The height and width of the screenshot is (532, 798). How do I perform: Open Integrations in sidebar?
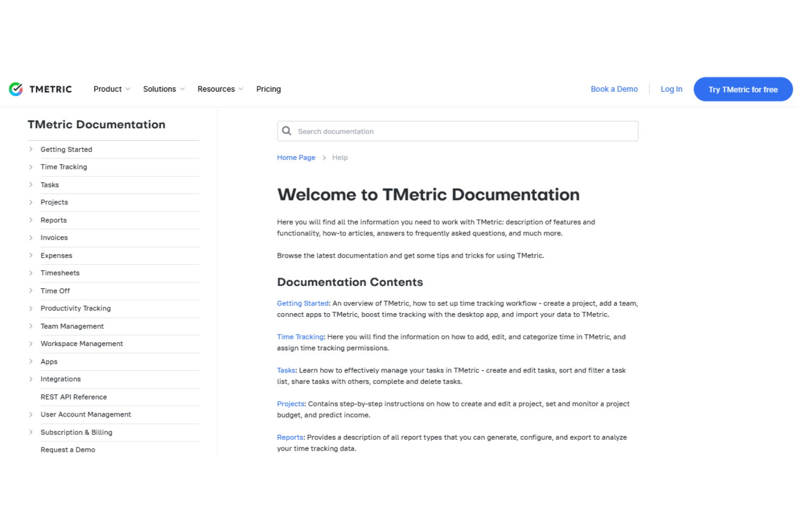click(61, 379)
